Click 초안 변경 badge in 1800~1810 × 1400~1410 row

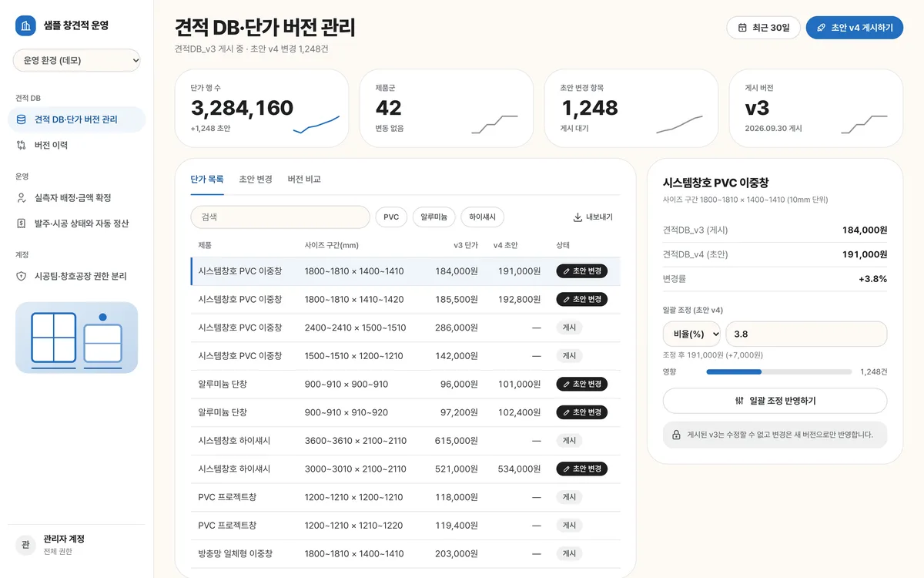pyautogui.click(x=582, y=271)
